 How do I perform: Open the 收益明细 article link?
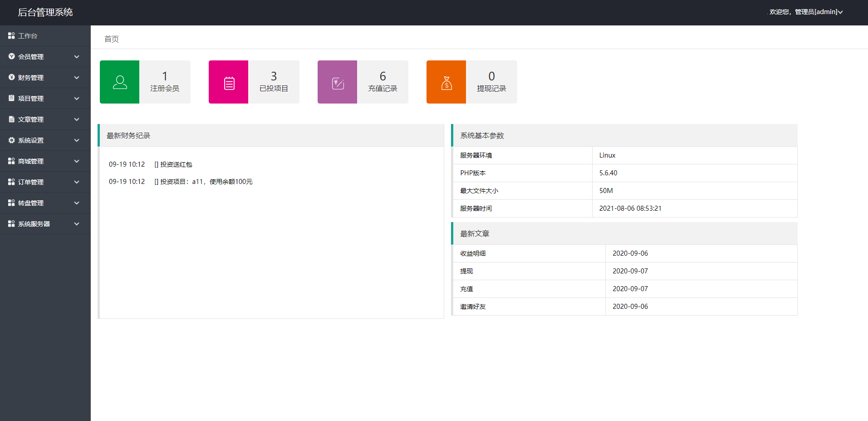pos(473,253)
